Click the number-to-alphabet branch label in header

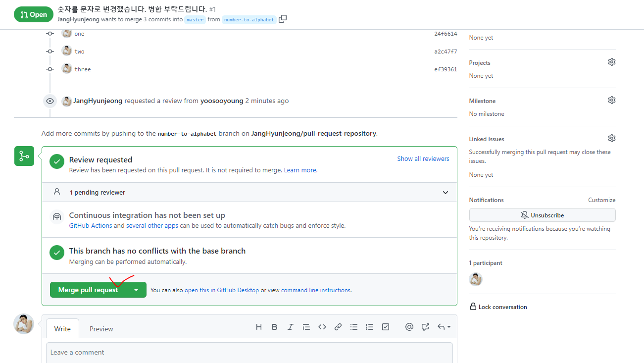(x=249, y=20)
